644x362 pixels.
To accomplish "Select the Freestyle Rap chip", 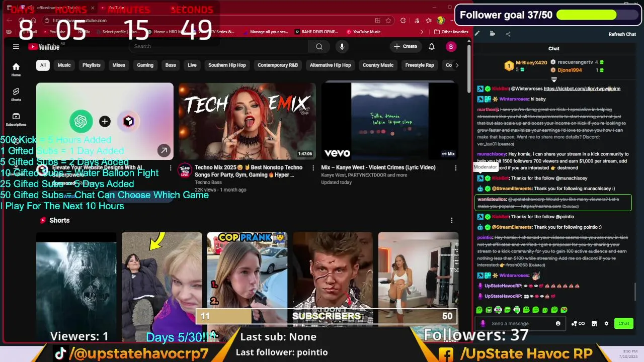I will click(x=420, y=65).
